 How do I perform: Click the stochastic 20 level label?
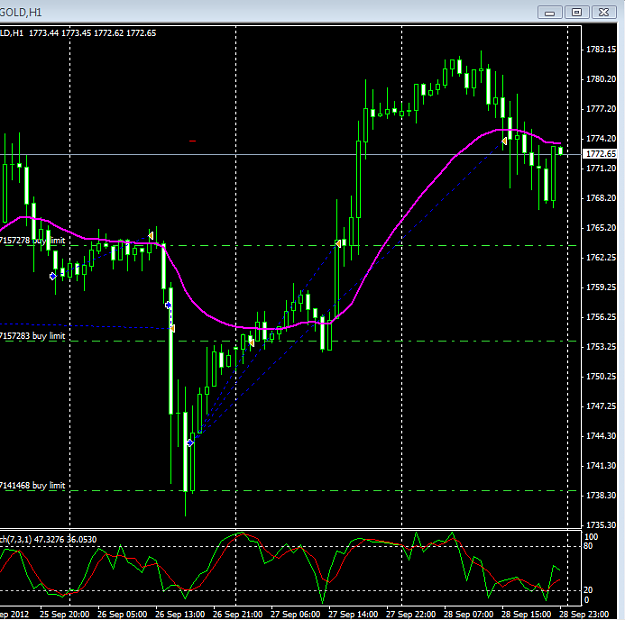point(588,590)
